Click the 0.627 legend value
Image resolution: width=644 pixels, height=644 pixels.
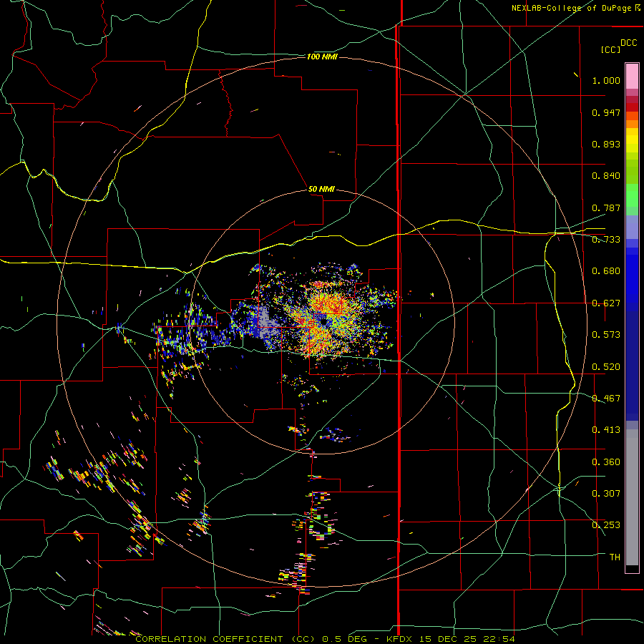[606, 303]
